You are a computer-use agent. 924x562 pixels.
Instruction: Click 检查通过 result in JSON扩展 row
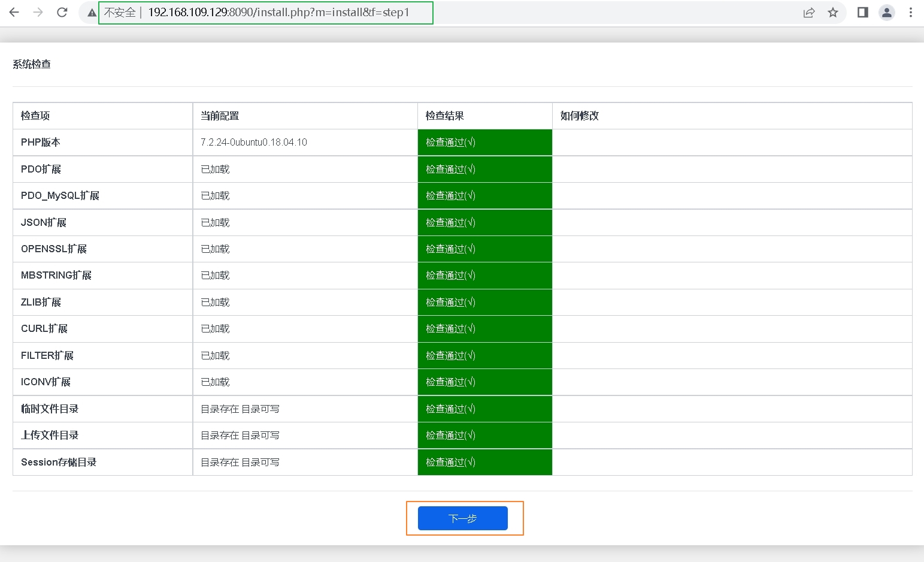[x=450, y=223]
